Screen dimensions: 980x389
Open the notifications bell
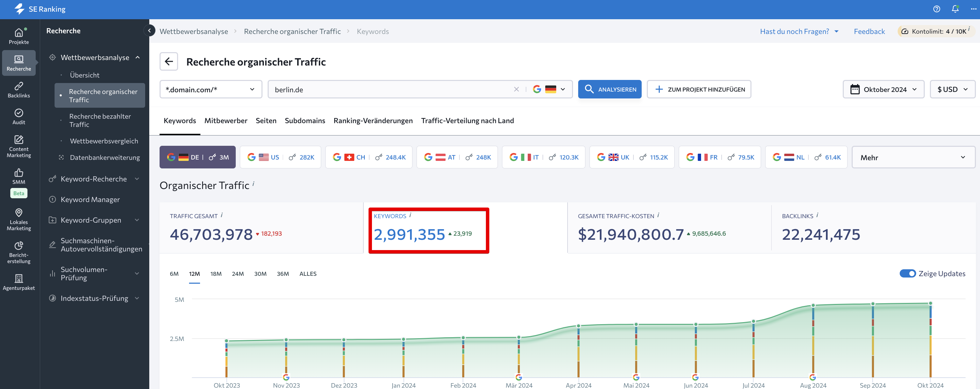(x=955, y=9)
